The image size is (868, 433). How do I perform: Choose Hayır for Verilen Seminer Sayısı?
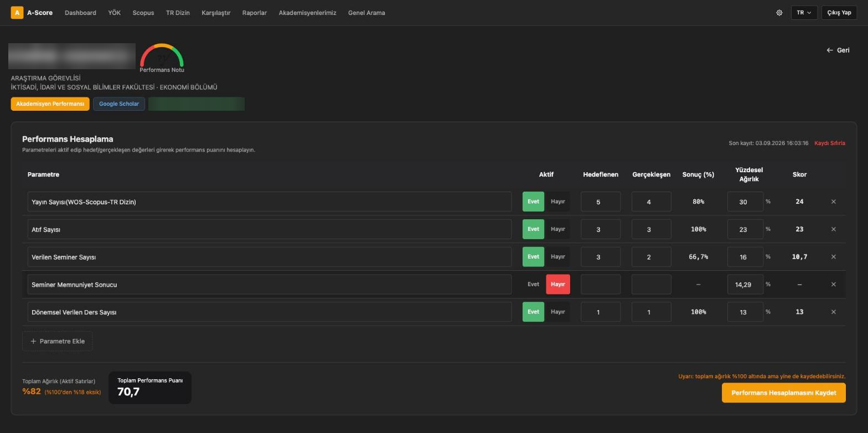click(557, 257)
